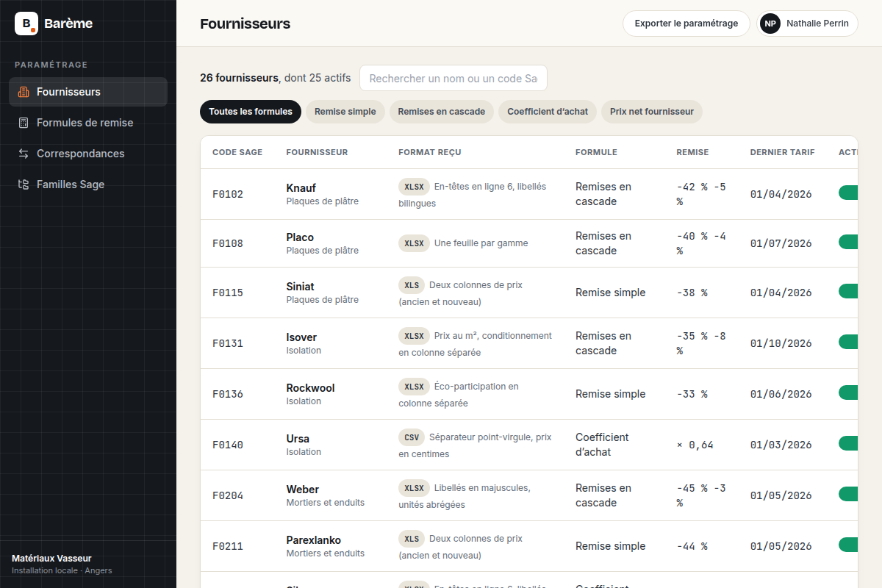
Task: Select supplier name Isover
Action: coord(301,337)
